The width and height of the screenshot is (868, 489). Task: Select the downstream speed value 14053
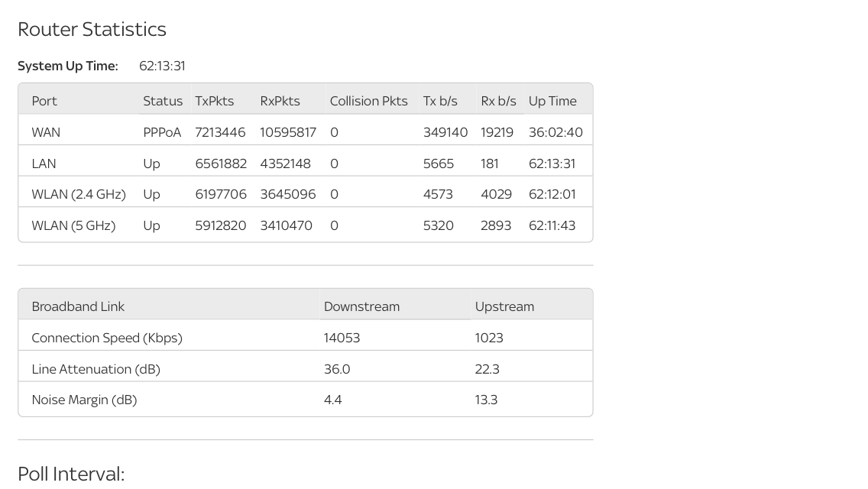coord(342,337)
